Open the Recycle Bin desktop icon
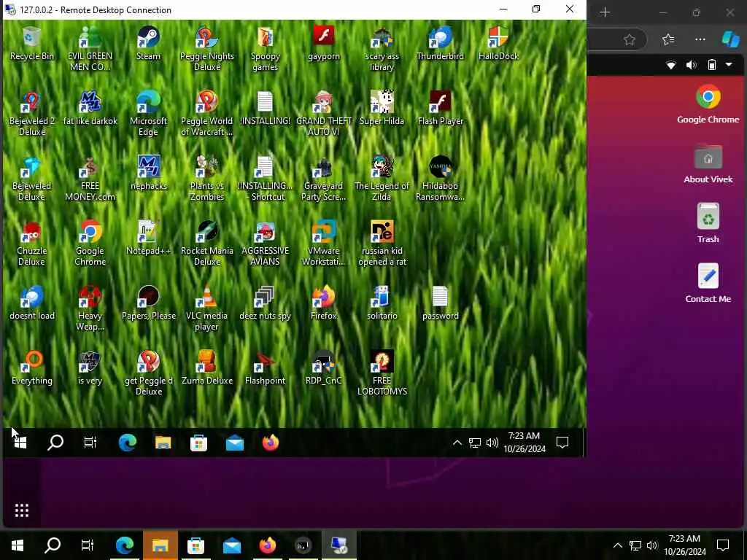 (x=31, y=43)
